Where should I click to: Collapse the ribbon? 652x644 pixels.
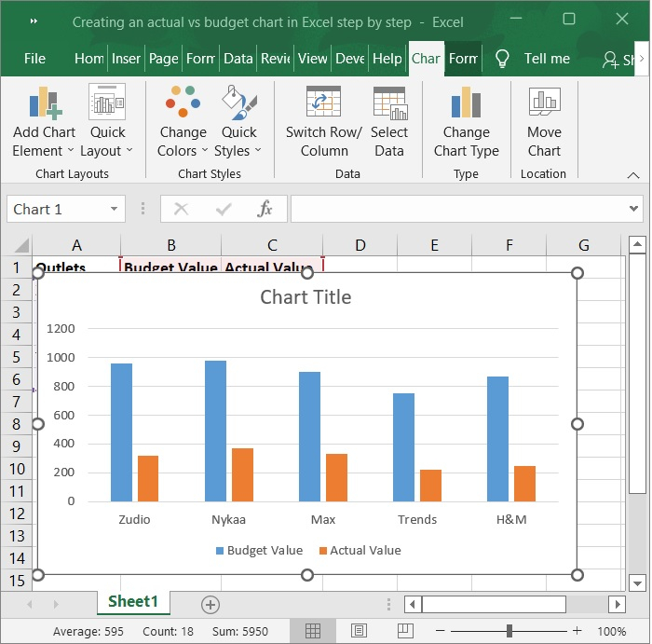point(633,174)
